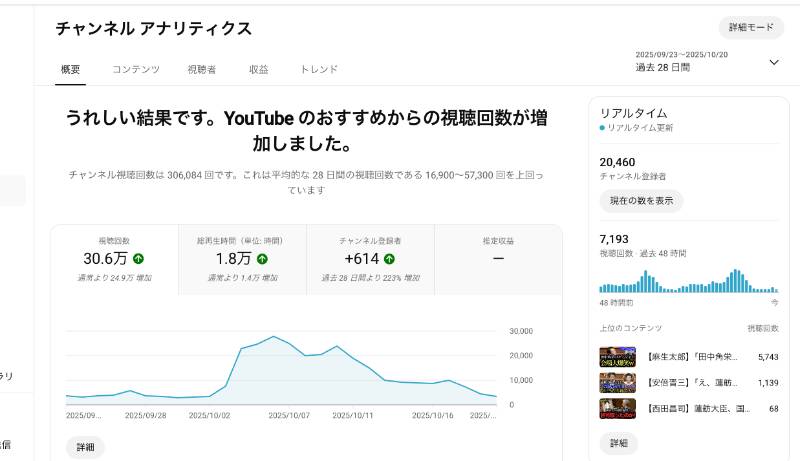Screen dimensions: 800x461
Task: Click the 5,743 views value
Action: click(x=768, y=357)
